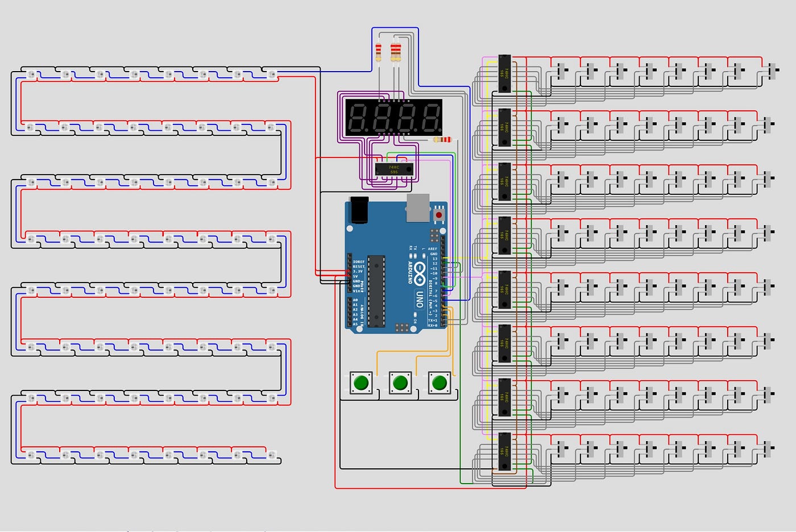The height and width of the screenshot is (532, 796).
Task: Select the 4-digit seven-segment display
Action: (395, 116)
